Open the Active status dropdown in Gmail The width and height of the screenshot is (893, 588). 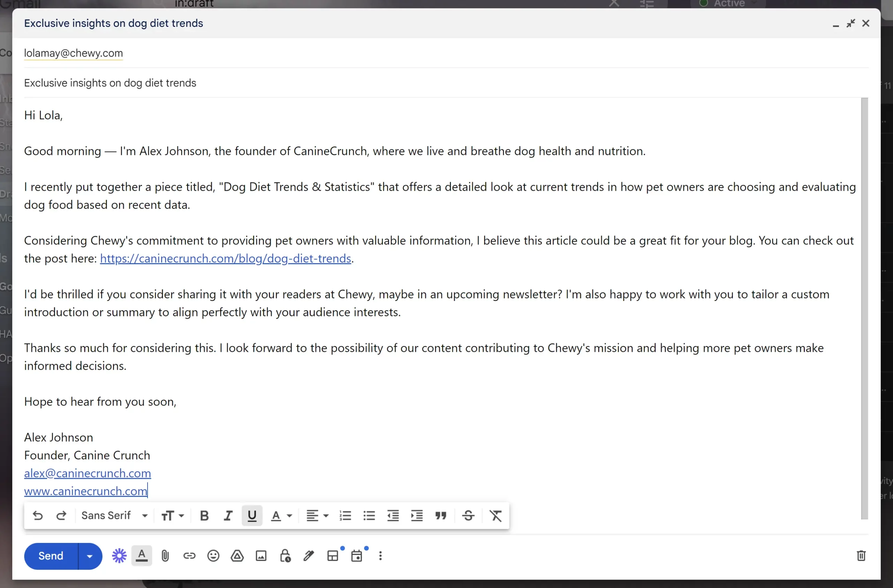[x=728, y=3]
